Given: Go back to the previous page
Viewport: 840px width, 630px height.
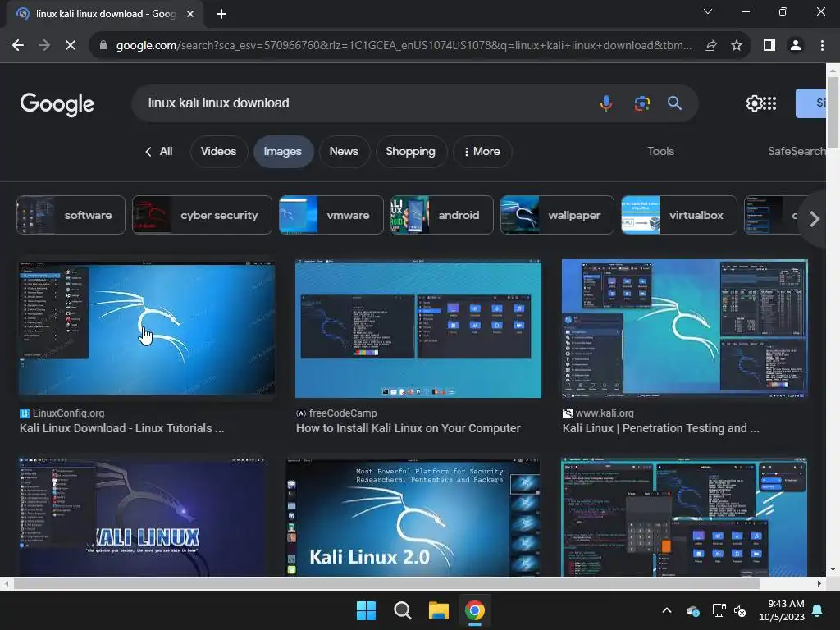Looking at the screenshot, I should point(18,46).
